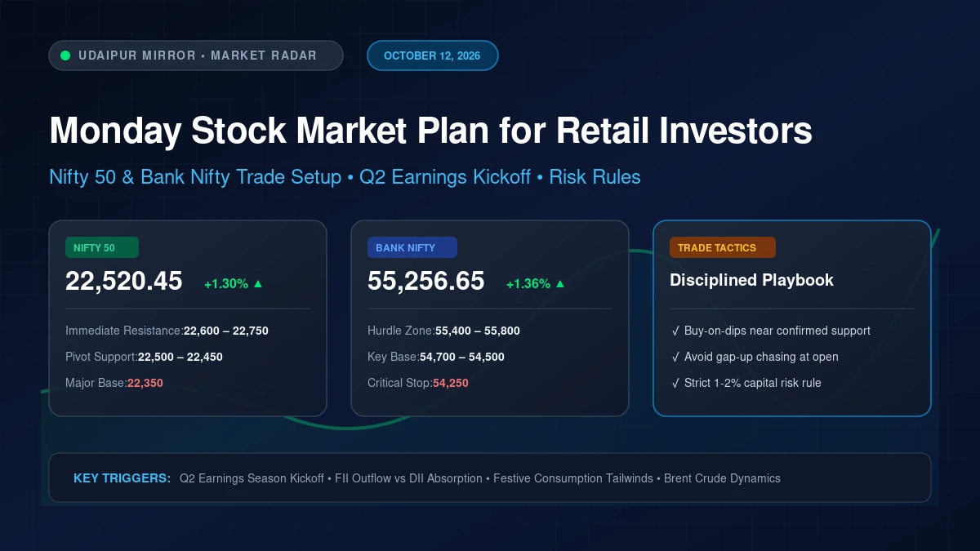Screen dimensions: 980x551
Task: Click the checkmark before Avoid gap-up chasing
Action: coord(675,357)
